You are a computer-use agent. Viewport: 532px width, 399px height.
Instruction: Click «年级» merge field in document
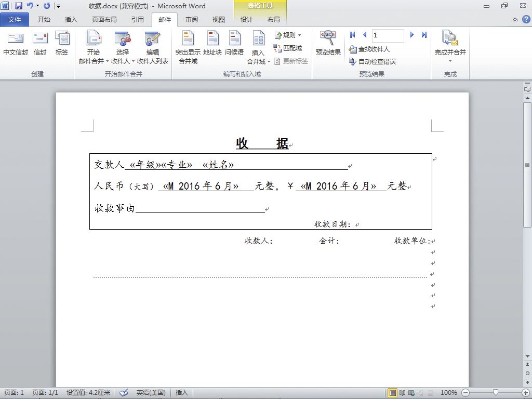145,165
